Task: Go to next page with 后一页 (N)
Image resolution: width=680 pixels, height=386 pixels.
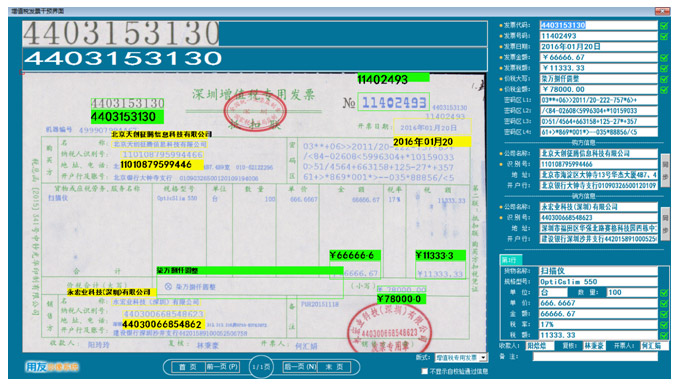Action: point(300,367)
